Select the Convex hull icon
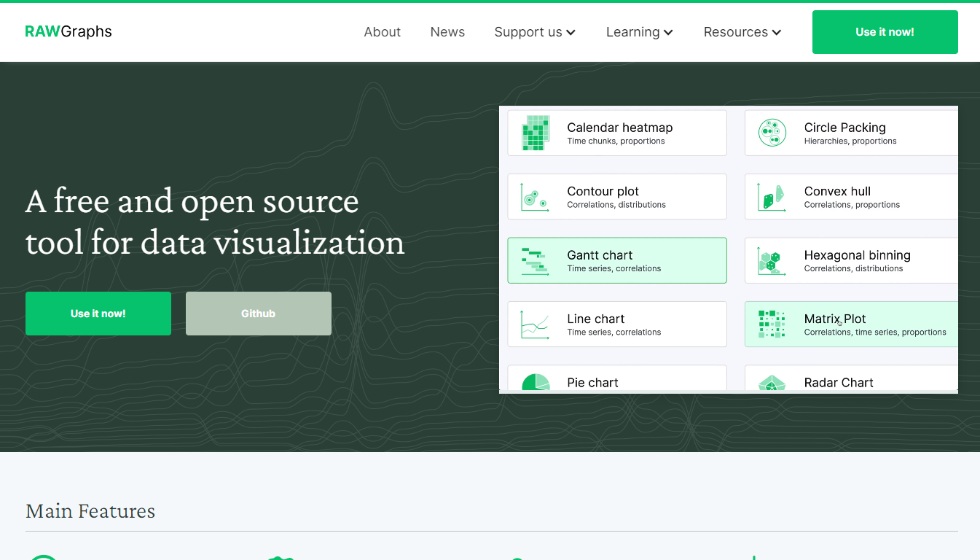This screenshot has width=980, height=560. [x=772, y=197]
